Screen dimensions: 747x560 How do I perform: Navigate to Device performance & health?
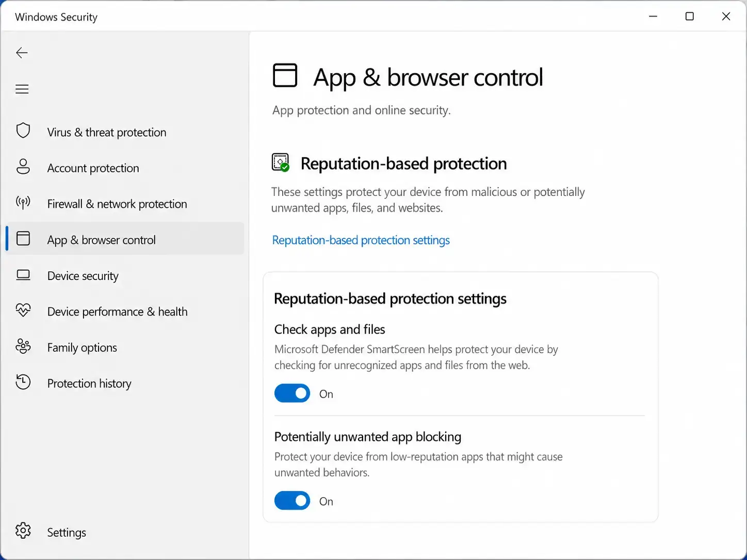coord(117,312)
